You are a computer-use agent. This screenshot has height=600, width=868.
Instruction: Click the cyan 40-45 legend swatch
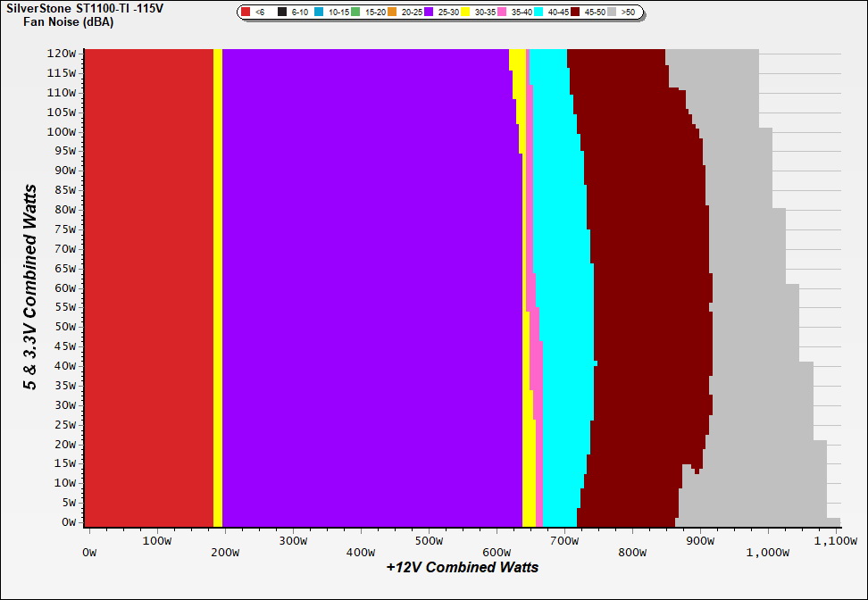[x=539, y=12]
